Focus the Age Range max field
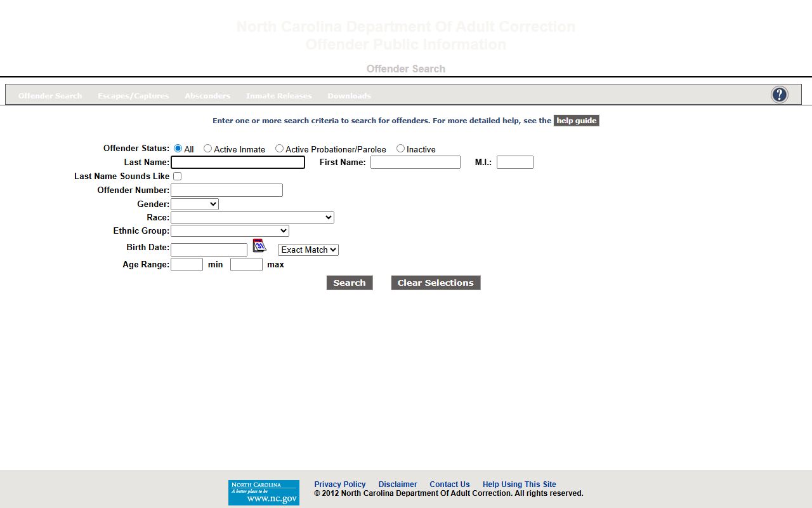 point(246,264)
